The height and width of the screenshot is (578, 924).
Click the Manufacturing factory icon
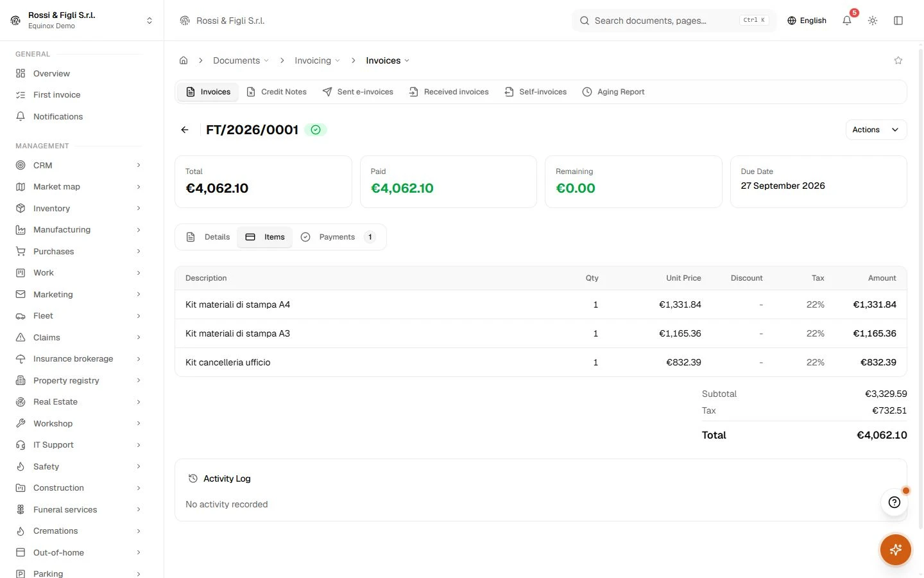pyautogui.click(x=21, y=230)
